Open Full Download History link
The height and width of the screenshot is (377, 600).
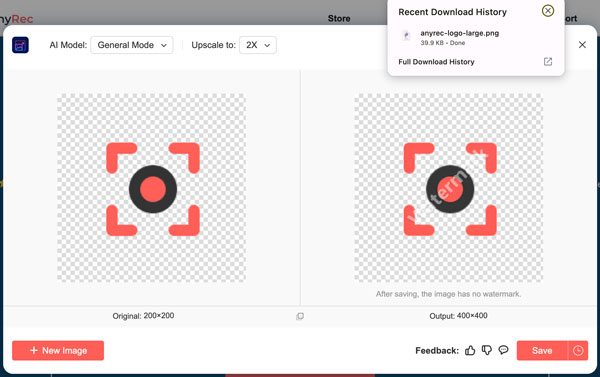pos(436,62)
